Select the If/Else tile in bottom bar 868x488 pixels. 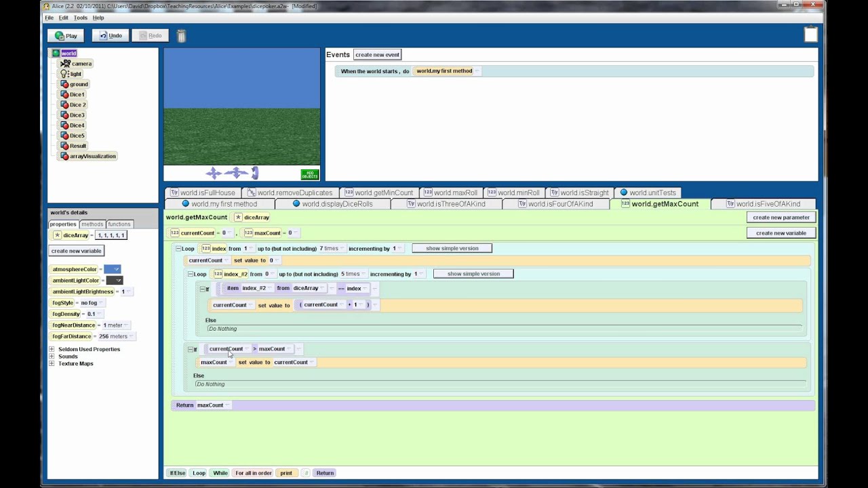point(177,473)
